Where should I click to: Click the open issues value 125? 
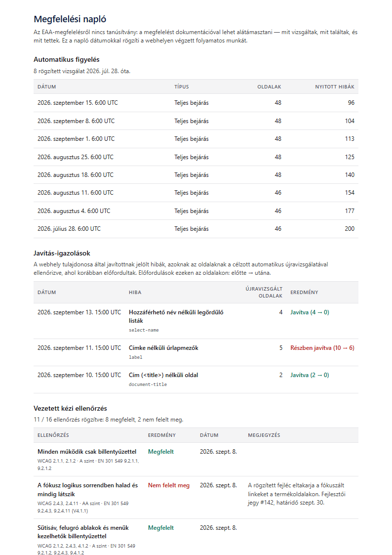(x=350, y=157)
